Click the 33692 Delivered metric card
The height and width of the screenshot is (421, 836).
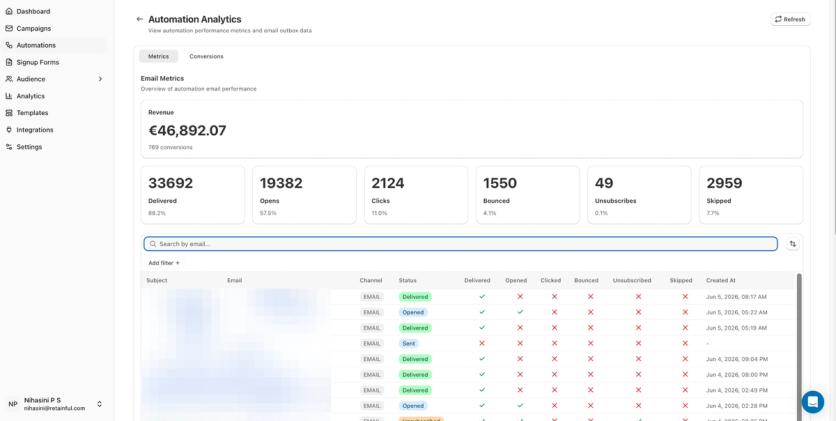[x=192, y=195]
